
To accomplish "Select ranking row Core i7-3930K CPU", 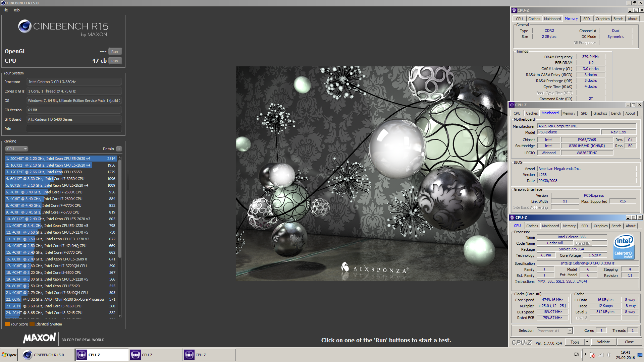I will 61,179.
